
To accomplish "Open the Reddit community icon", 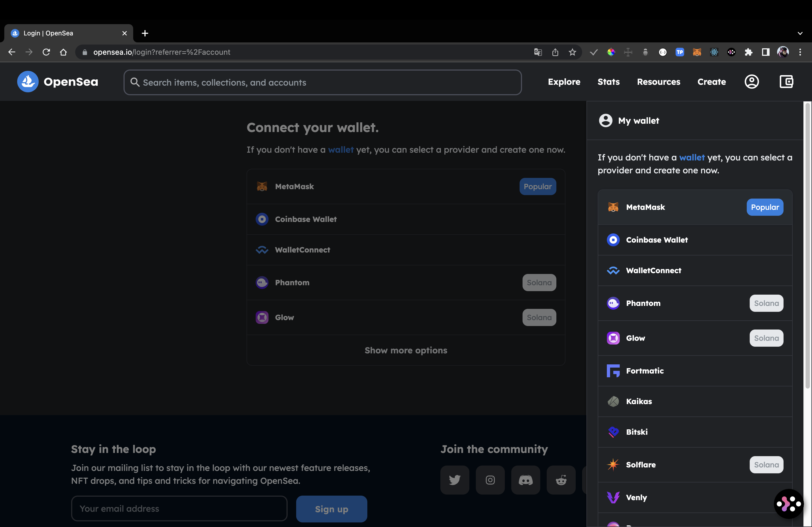I will [x=561, y=480].
